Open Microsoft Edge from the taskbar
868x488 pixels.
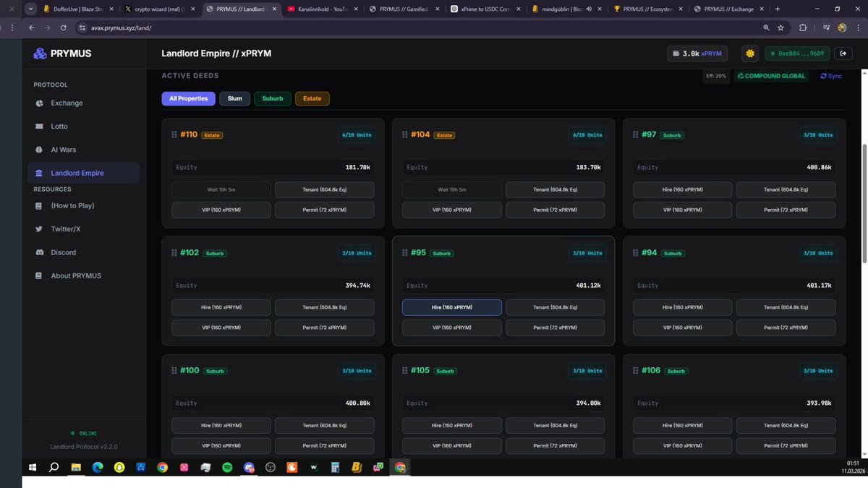tap(98, 468)
